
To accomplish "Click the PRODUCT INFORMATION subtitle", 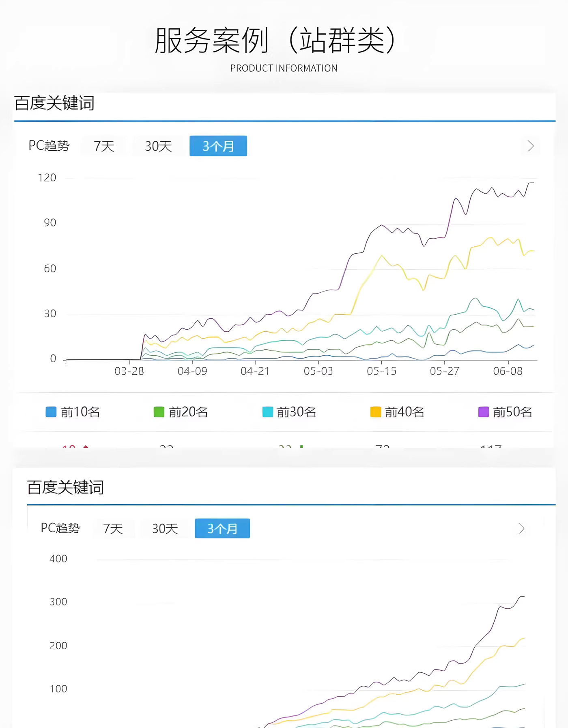I will [x=284, y=68].
